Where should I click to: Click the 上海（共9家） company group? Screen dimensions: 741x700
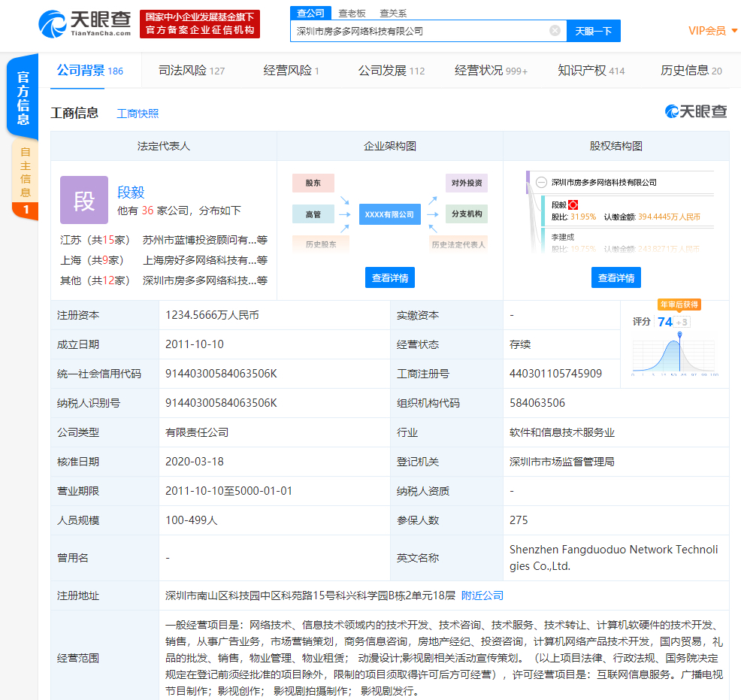pyautogui.click(x=92, y=260)
